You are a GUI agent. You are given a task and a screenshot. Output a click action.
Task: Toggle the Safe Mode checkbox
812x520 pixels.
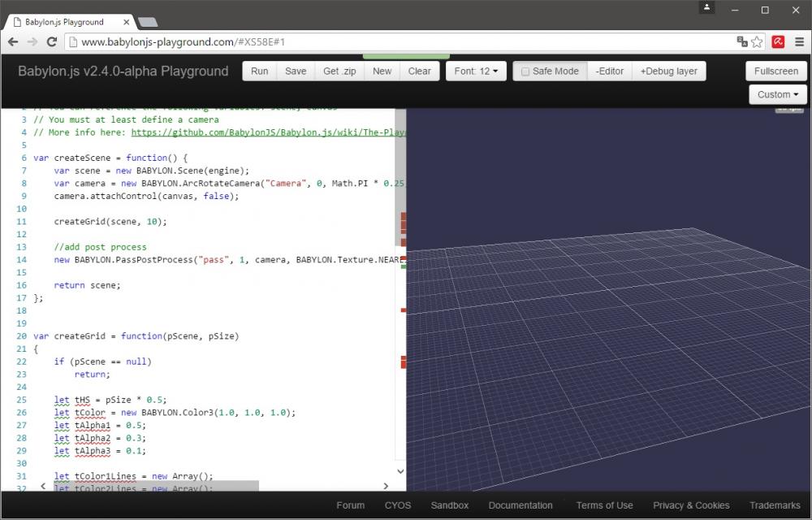pyautogui.click(x=525, y=71)
